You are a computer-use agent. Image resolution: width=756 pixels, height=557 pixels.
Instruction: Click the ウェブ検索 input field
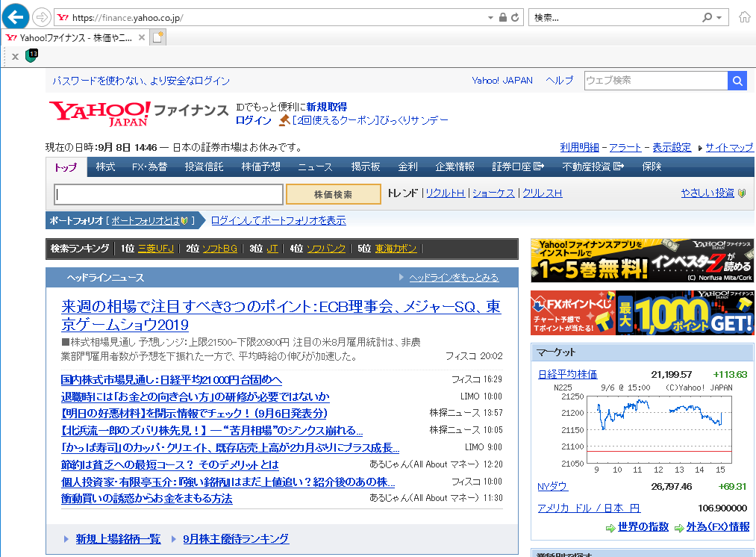pyautogui.click(x=656, y=81)
